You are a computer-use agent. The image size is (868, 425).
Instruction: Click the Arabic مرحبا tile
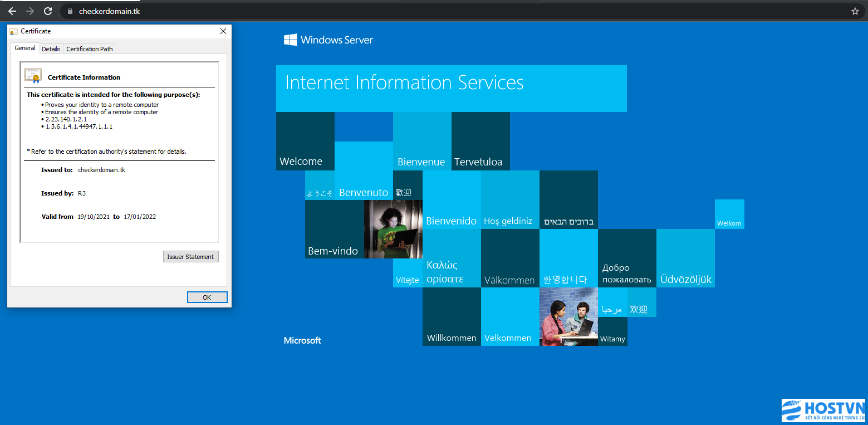612,302
